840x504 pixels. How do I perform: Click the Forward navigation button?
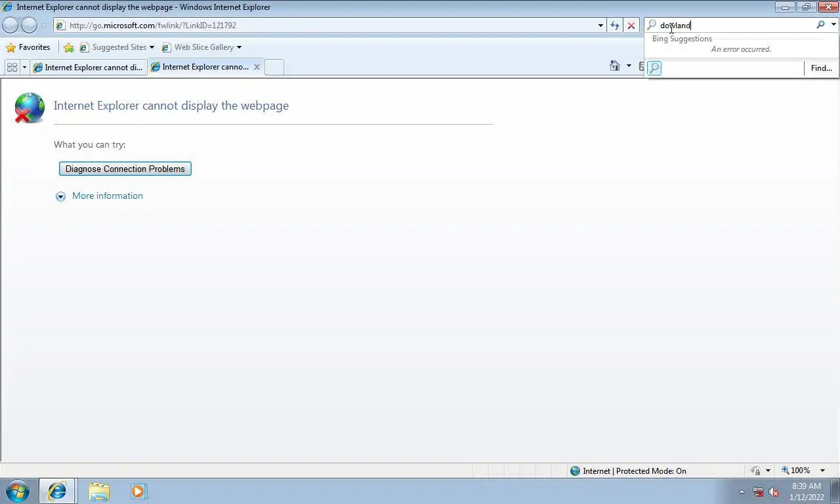(x=29, y=25)
